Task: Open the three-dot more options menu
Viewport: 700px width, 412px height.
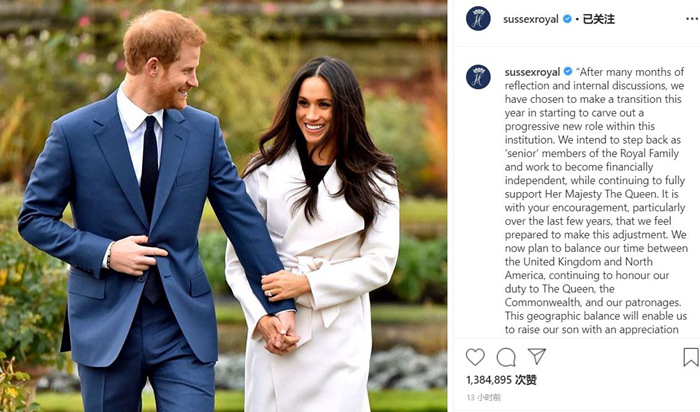Action: point(692,19)
